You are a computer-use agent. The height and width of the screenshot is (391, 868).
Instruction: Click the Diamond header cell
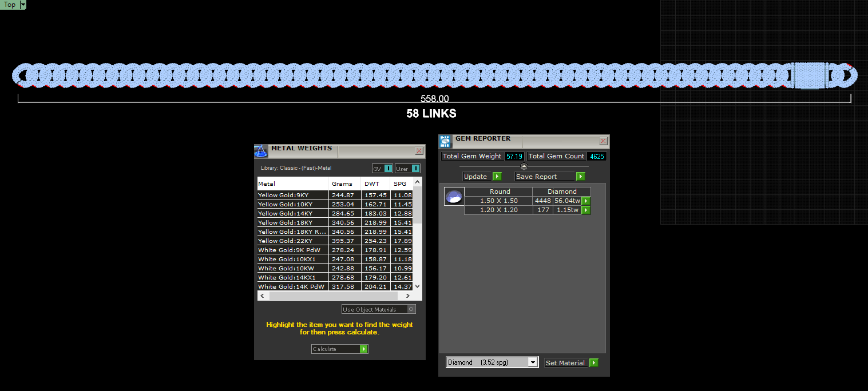tap(562, 191)
